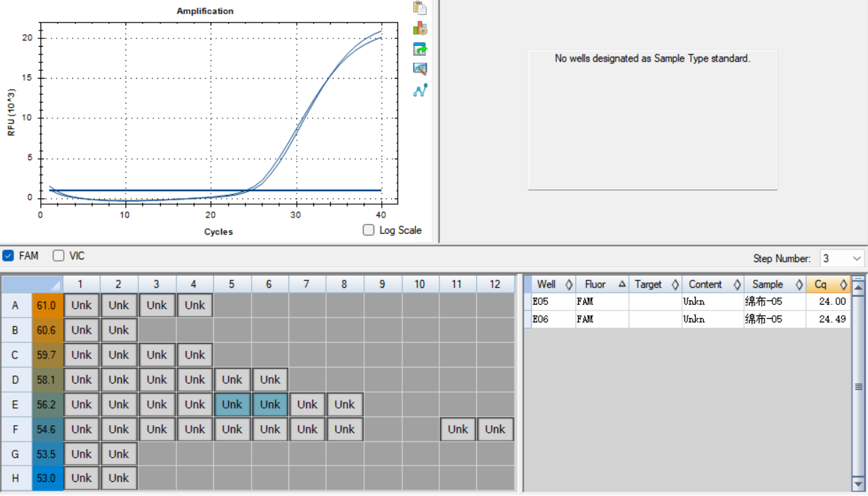Click the Cycles axis label
The height and width of the screenshot is (496, 868).
click(218, 232)
